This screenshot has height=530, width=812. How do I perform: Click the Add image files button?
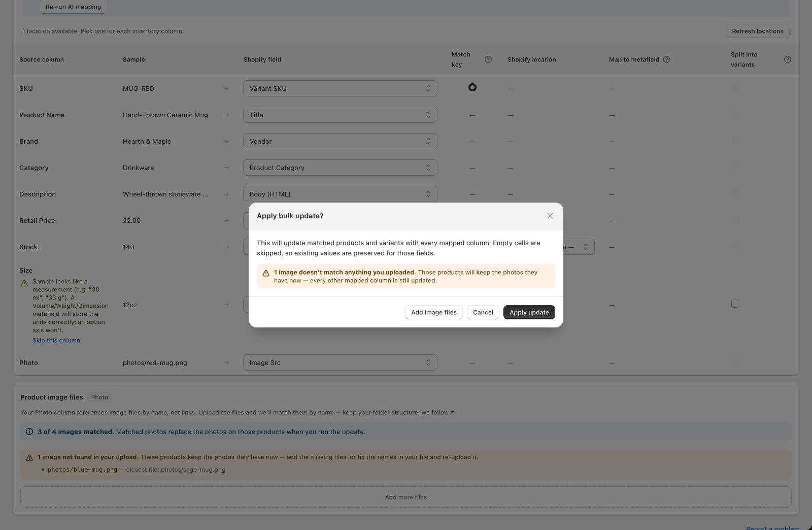434,312
